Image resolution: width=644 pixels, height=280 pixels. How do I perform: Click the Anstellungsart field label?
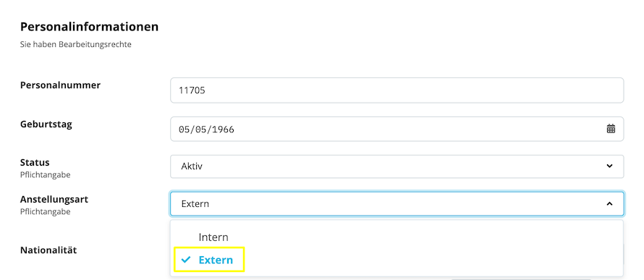pyautogui.click(x=54, y=200)
